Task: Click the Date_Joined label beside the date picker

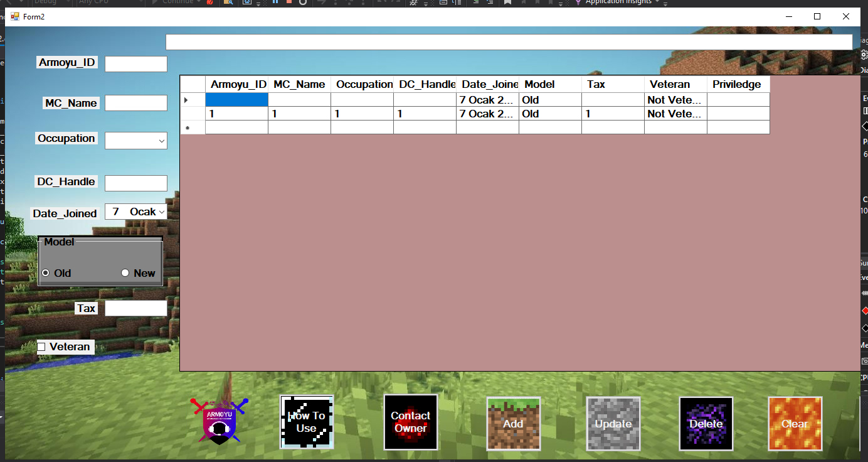Action: 65,213
